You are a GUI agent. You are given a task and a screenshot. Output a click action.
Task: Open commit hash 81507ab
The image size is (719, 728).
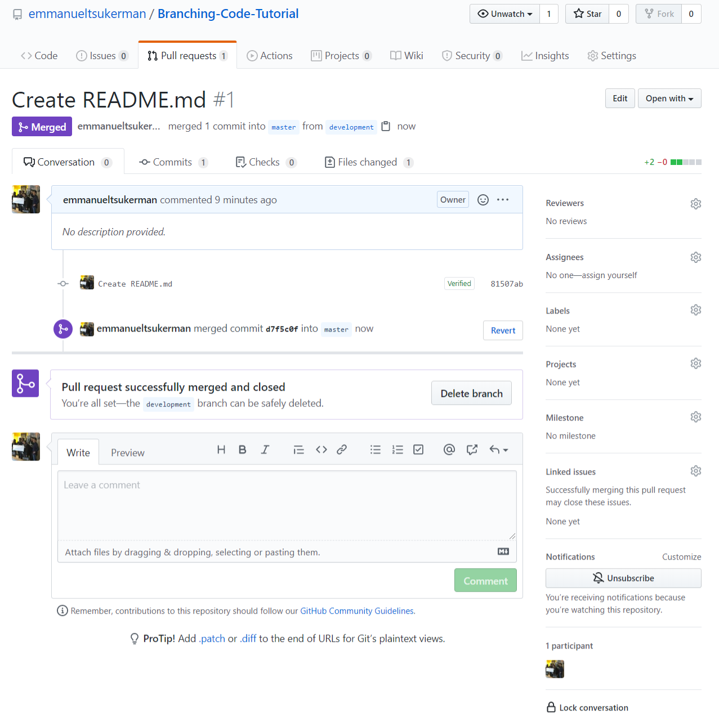[x=507, y=284]
